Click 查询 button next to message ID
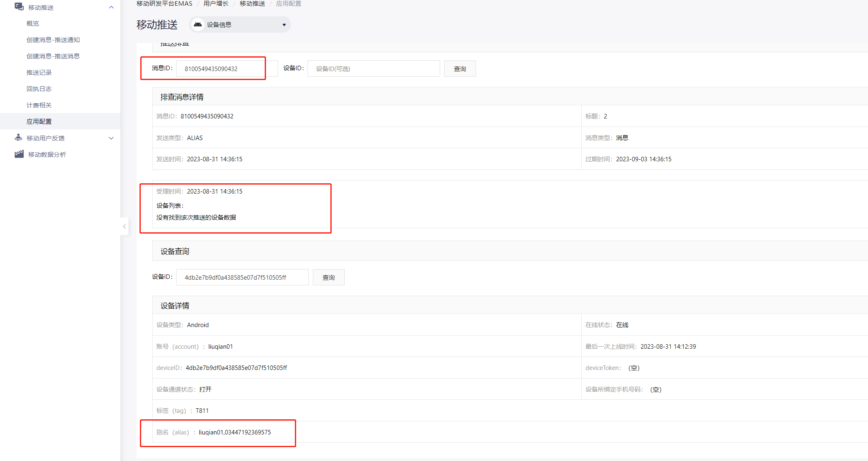The width and height of the screenshot is (868, 461). coord(460,69)
